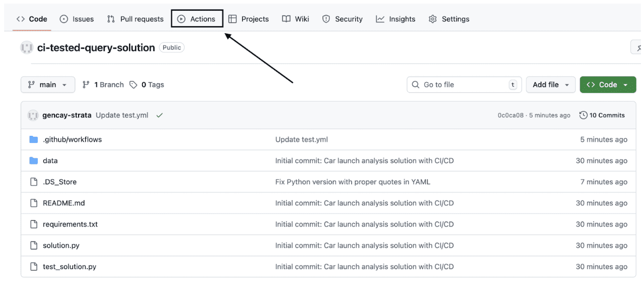This screenshot has height=291, width=644.
Task: Click '30 minutes ago' in solution.py row
Action: pyautogui.click(x=602, y=246)
